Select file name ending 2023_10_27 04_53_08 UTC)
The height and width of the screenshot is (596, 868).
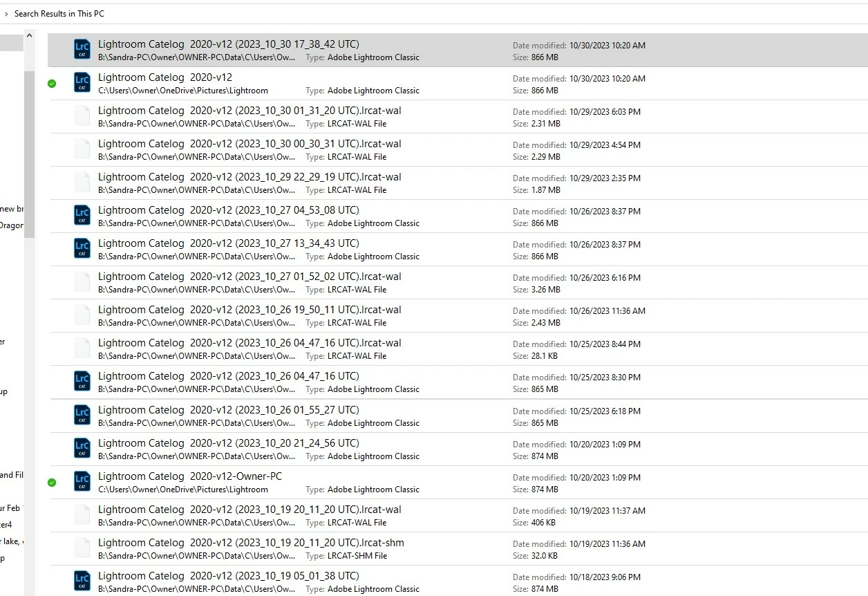pos(229,210)
